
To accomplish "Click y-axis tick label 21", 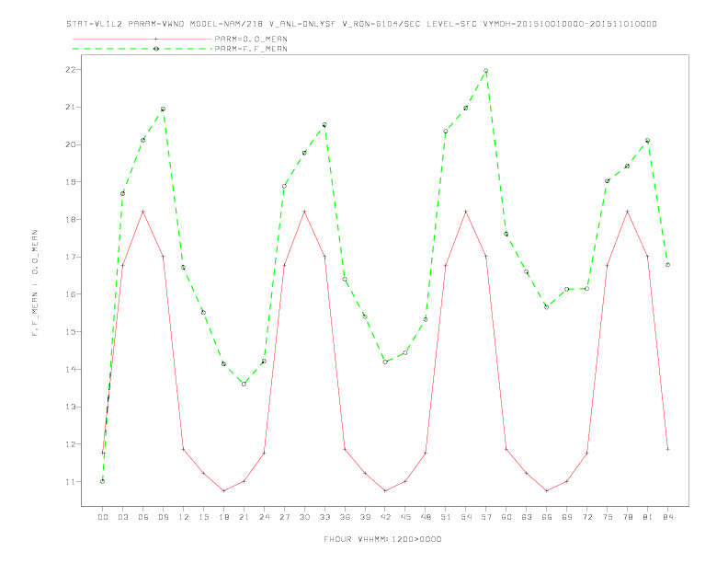I will [71, 108].
